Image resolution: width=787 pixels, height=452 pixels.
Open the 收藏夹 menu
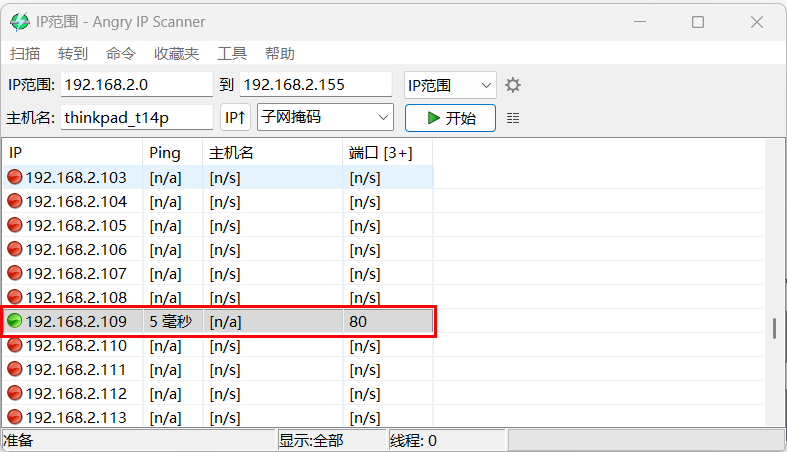177,53
